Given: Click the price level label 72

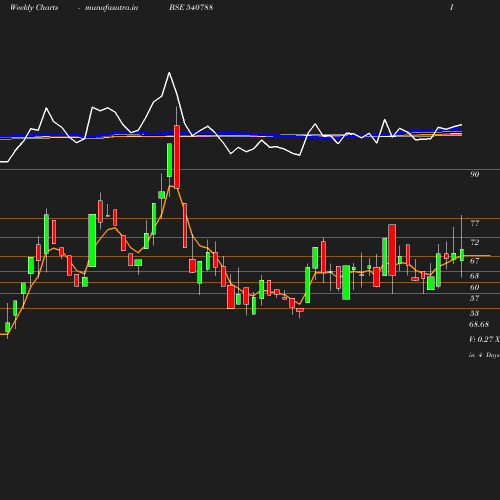Looking at the screenshot, I should (475, 242).
